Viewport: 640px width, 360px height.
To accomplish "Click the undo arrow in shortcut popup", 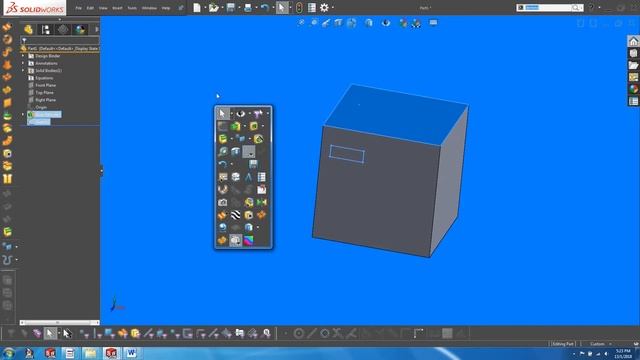I will point(222,164).
